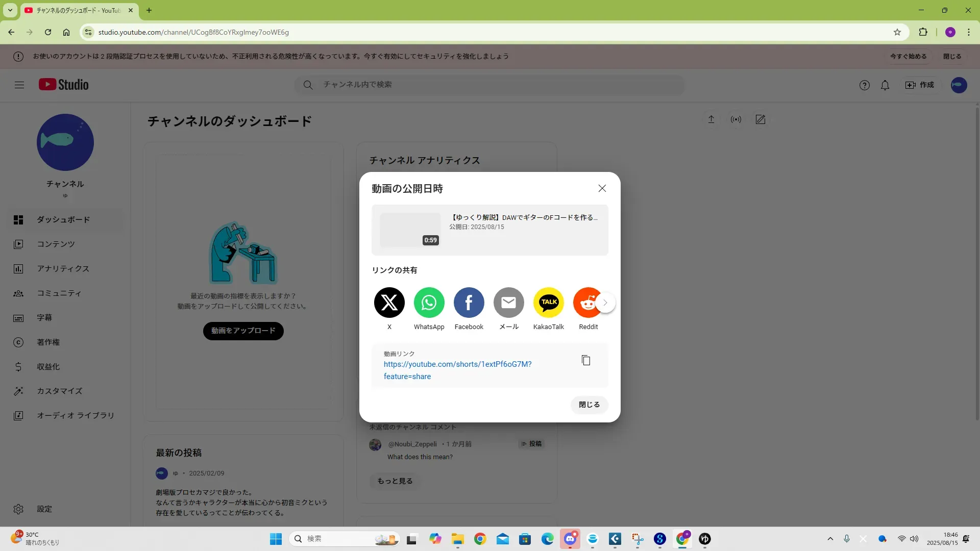Open YouTube Studio notifications bell
Viewport: 980px width, 551px height.
(x=885, y=85)
